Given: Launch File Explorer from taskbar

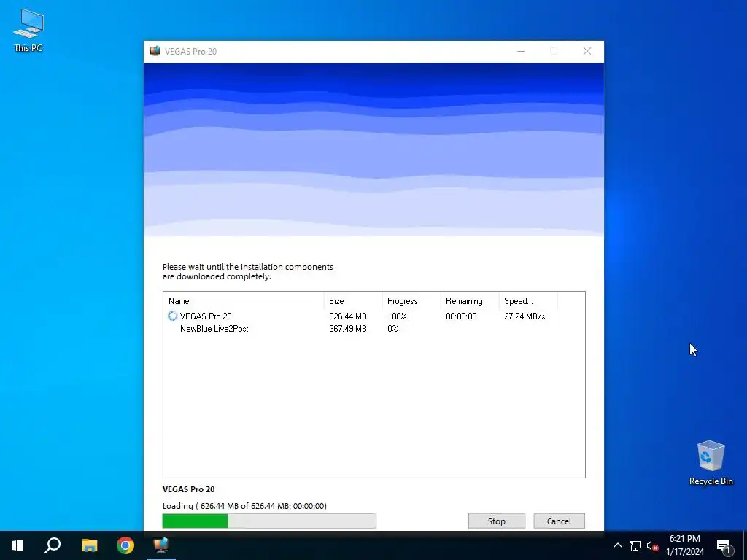Looking at the screenshot, I should (x=89, y=545).
